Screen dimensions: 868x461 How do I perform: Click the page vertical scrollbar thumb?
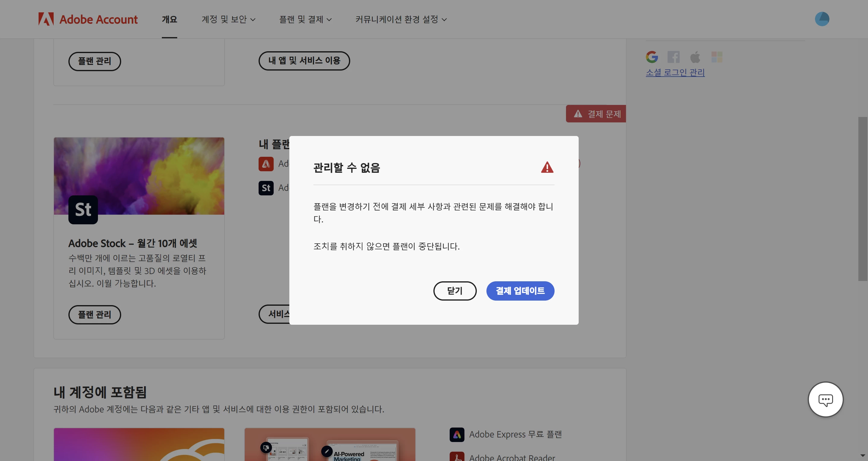coord(862,199)
